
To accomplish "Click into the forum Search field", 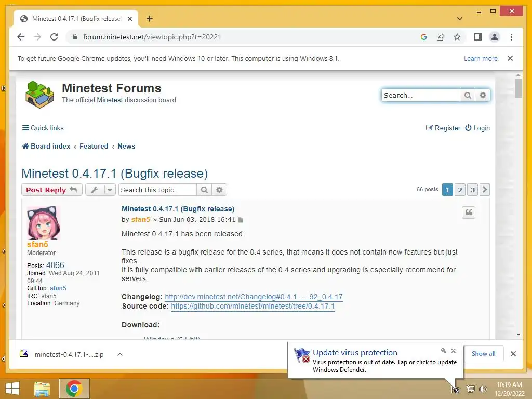I will pos(420,96).
